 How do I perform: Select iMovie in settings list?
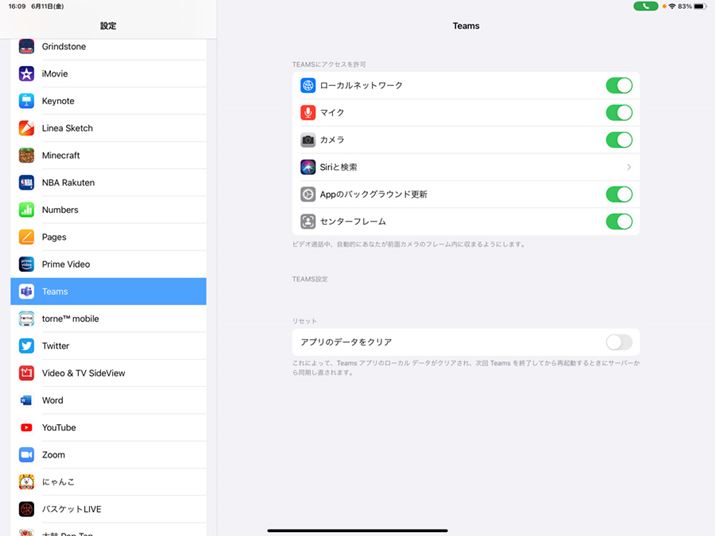[109, 73]
